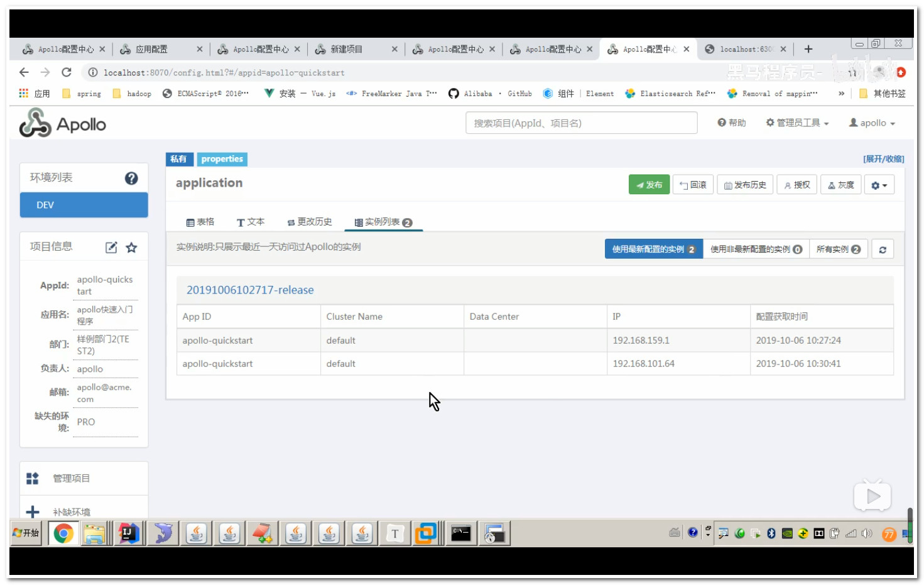Click the manage project grid icon
The height and width of the screenshot is (585, 924).
pos(33,478)
